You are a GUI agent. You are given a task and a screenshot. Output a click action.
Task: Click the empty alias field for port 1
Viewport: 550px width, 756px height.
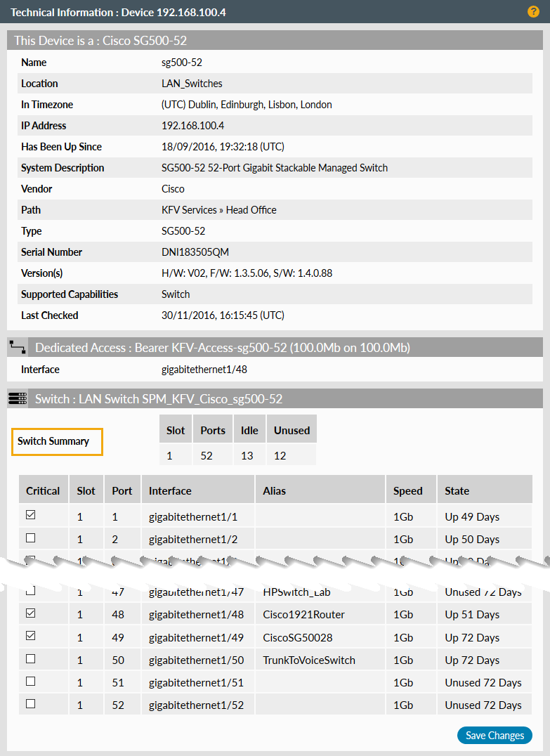click(x=320, y=517)
